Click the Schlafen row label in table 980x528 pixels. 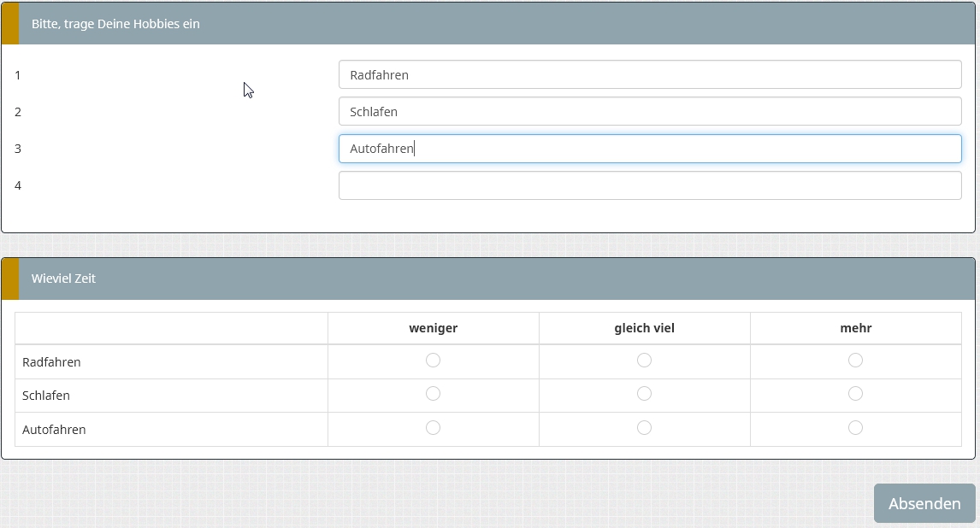pyautogui.click(x=46, y=396)
